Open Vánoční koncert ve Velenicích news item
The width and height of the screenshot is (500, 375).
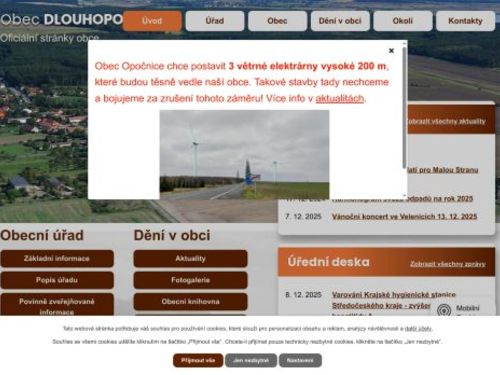(404, 217)
